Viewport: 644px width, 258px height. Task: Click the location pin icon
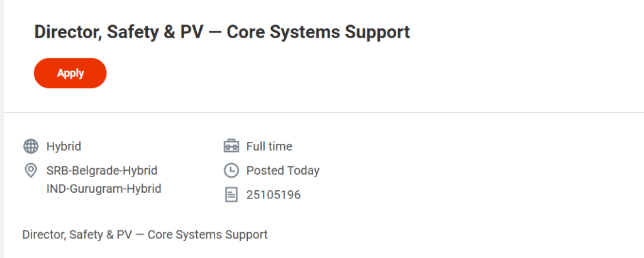(30, 170)
